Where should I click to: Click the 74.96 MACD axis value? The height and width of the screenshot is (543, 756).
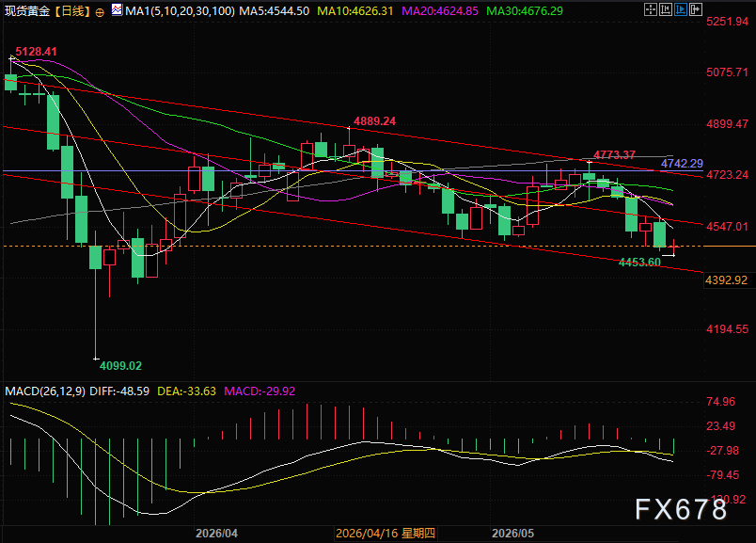click(x=720, y=402)
